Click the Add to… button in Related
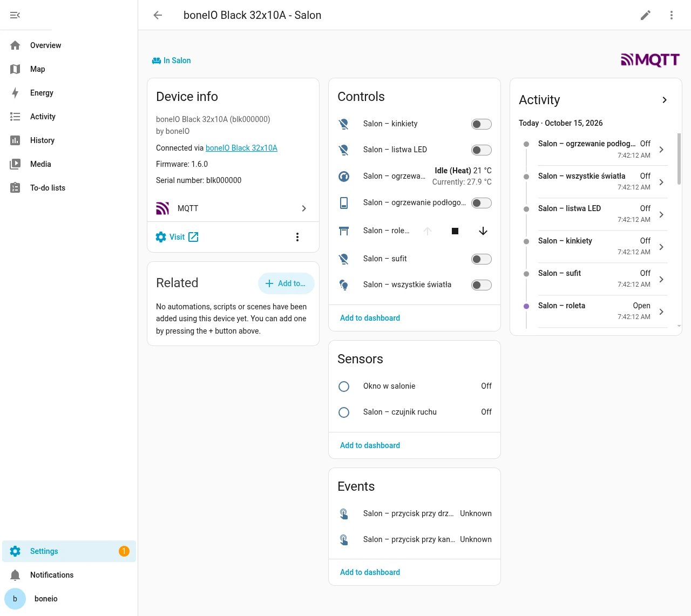 (286, 283)
